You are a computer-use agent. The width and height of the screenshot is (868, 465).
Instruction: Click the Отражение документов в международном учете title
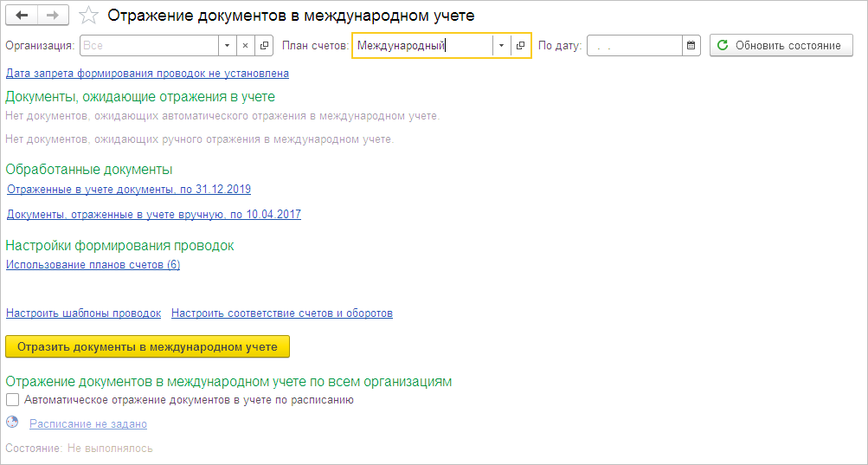[x=291, y=16]
